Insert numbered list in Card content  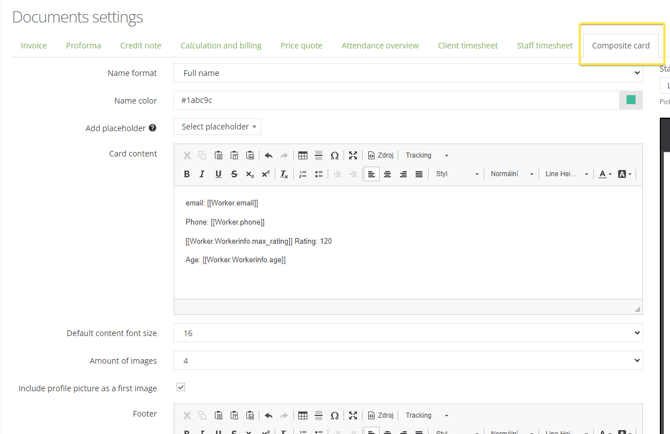click(x=303, y=174)
